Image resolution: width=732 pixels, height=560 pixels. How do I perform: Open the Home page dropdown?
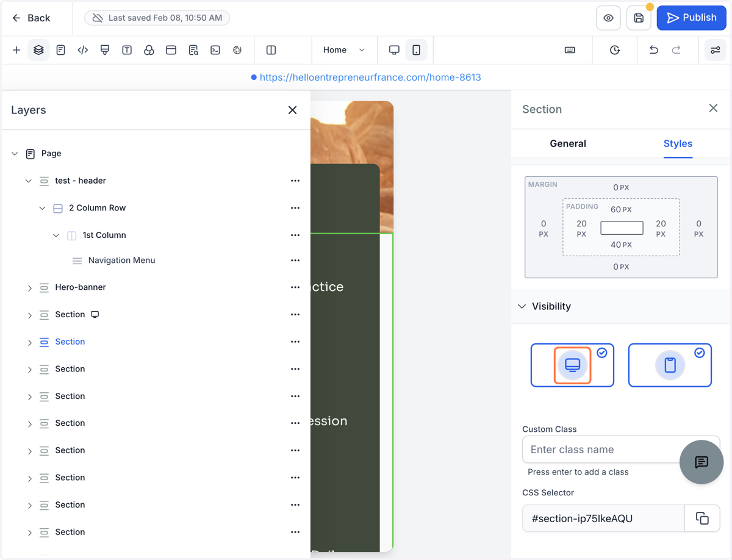[x=344, y=50]
